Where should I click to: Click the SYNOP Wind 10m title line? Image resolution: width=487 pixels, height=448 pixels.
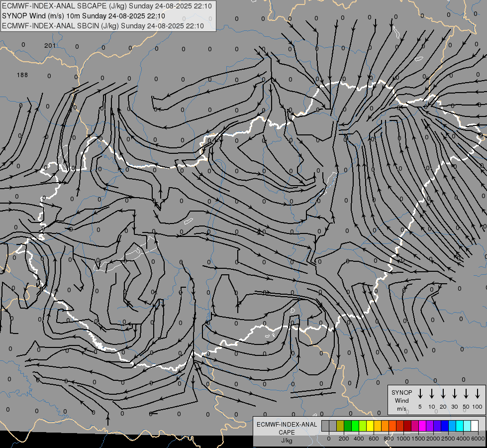(83, 16)
